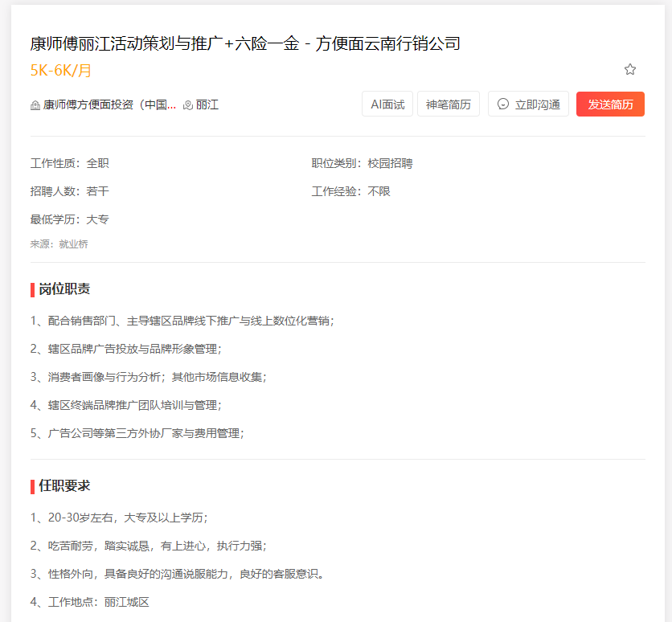Image resolution: width=672 pixels, height=622 pixels.
Task: Start chat with 立即沟通 button
Action: [x=528, y=104]
